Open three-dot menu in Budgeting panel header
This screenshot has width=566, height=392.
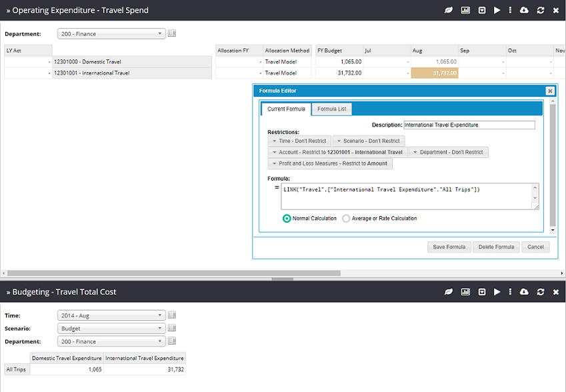click(510, 292)
